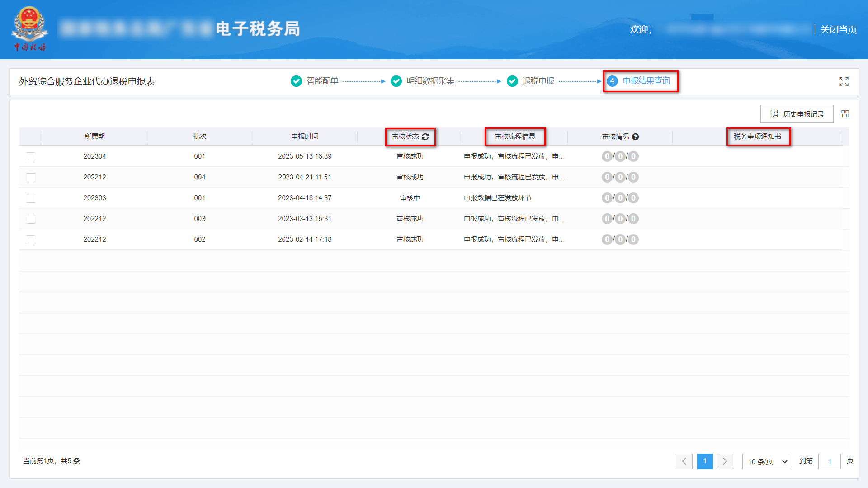Switch to the 申报结果查询 step

point(646,81)
